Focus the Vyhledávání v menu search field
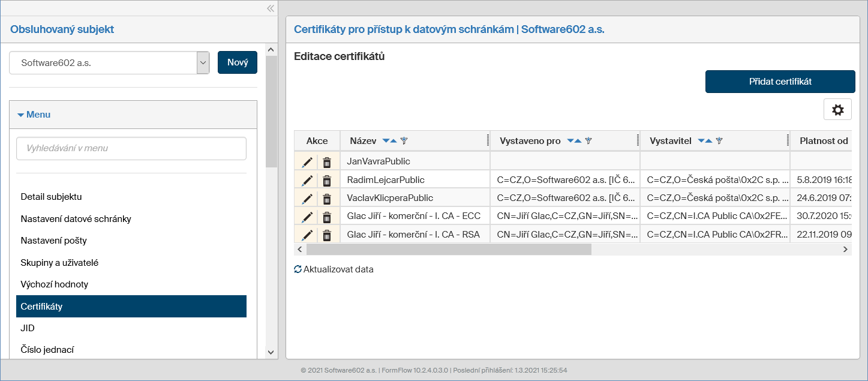This screenshot has height=381, width=868. (x=131, y=148)
